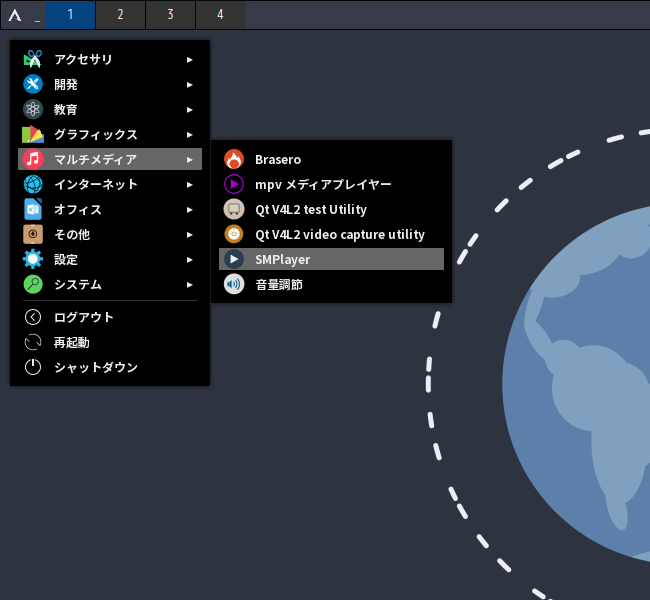The width and height of the screenshot is (650, 600).
Task: Launch SMPlayer from the submenu
Action: pos(331,259)
